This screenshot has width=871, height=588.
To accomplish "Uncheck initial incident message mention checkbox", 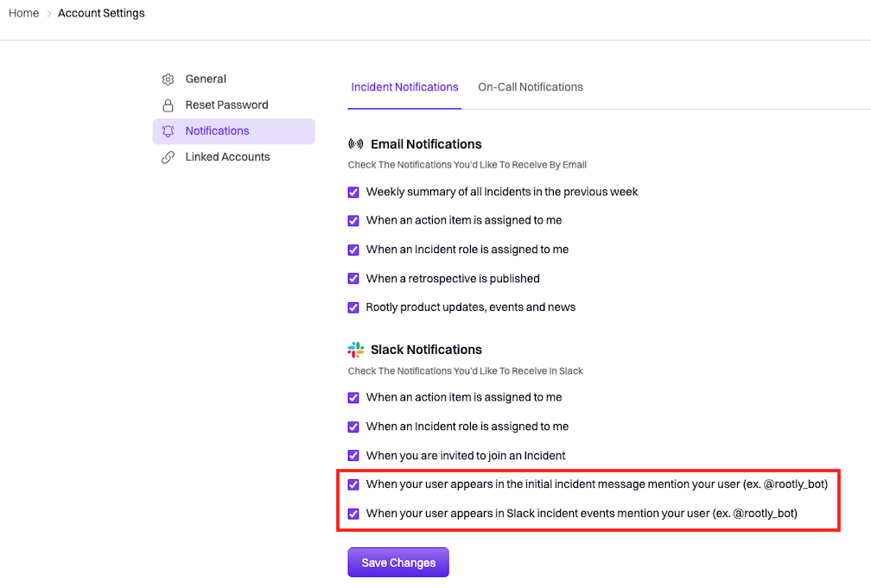I will 353,484.
